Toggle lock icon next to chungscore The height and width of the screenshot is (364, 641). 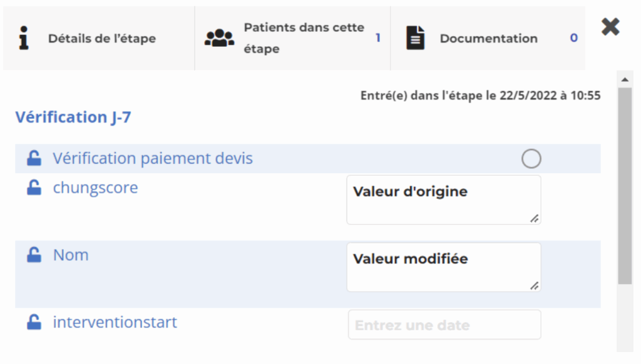(34, 188)
